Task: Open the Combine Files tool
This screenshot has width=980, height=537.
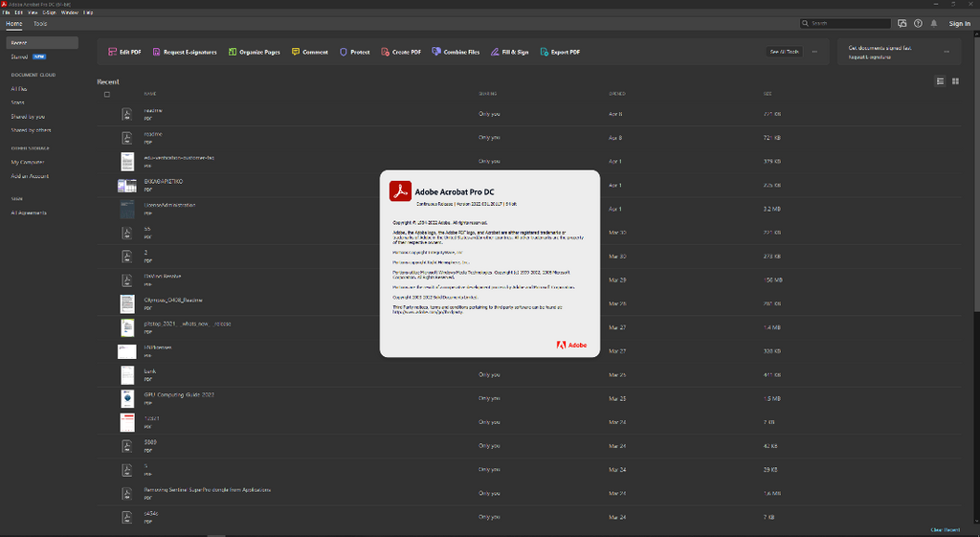Action: (x=456, y=52)
